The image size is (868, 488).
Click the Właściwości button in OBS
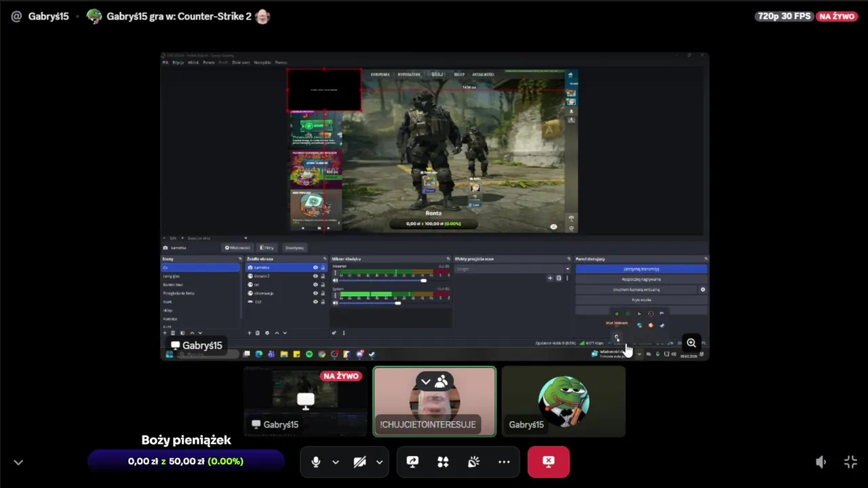pyautogui.click(x=237, y=247)
